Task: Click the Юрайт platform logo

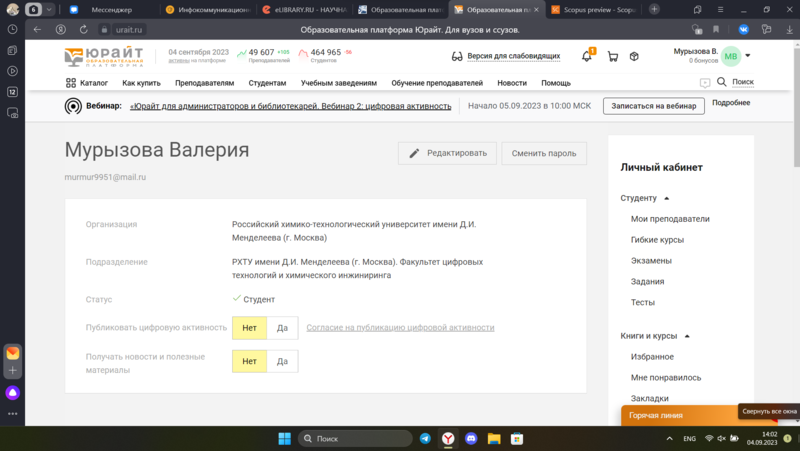Action: (x=104, y=57)
